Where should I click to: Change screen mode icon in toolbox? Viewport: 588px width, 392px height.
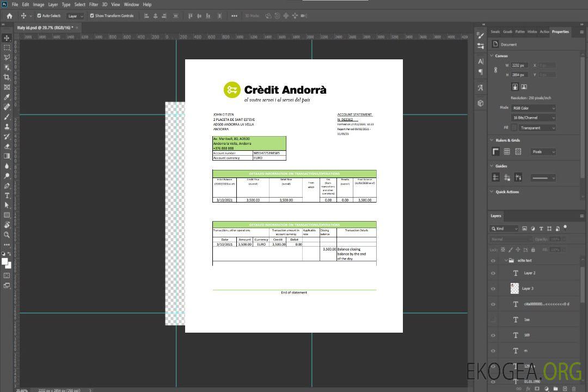click(x=7, y=285)
